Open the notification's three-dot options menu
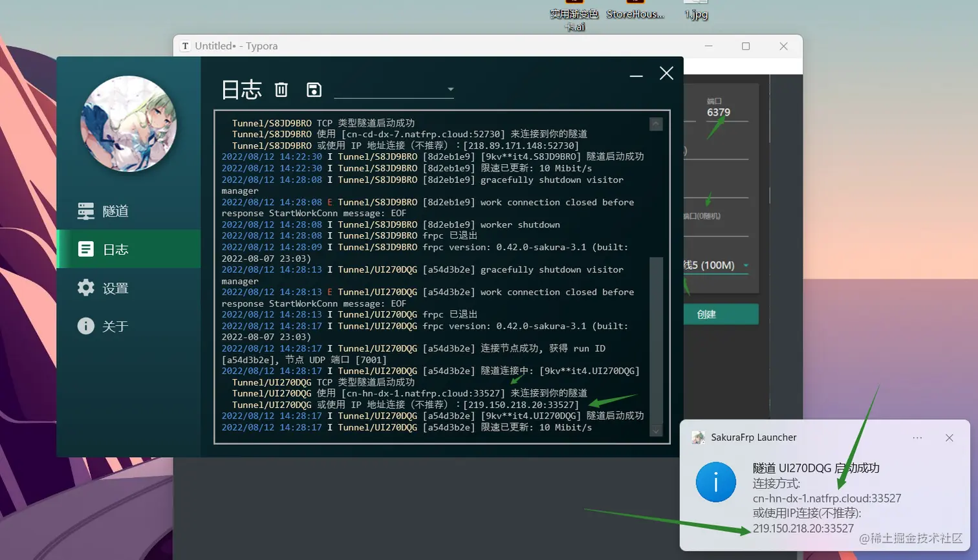Viewport: 978px width, 560px height. pyautogui.click(x=917, y=438)
